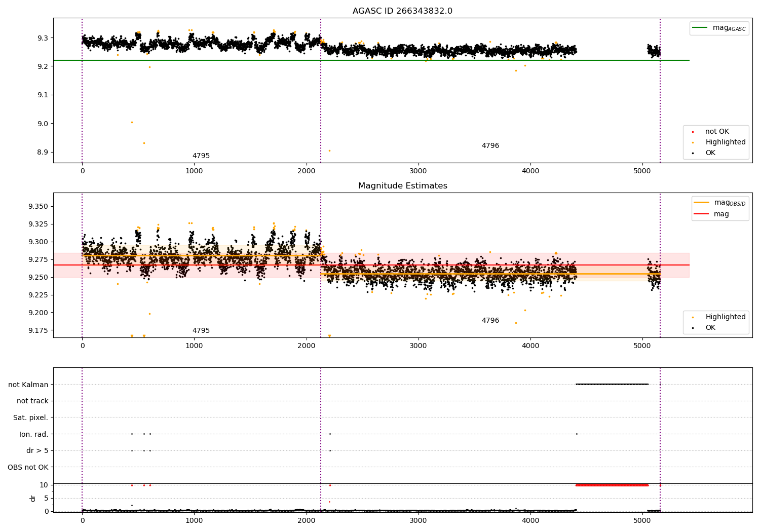The width and height of the screenshot is (760, 532).
Task: Click the '9.3' y-axis tick label
Action: click(x=43, y=38)
